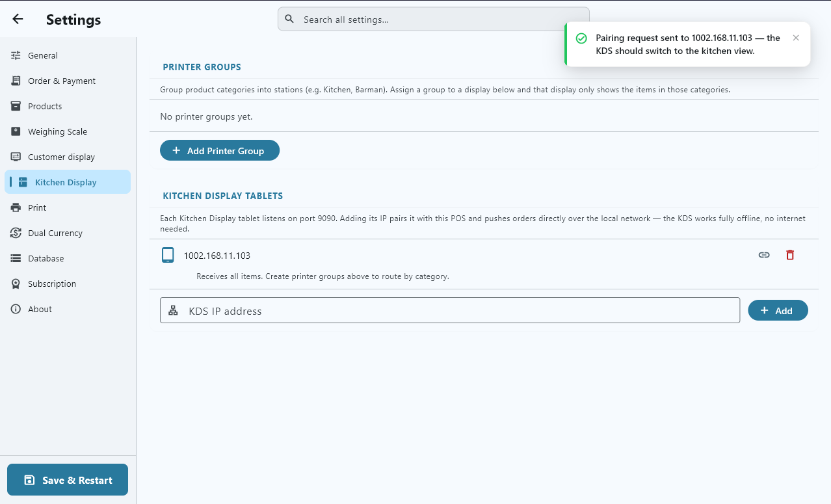Open About page
831x504 pixels.
68,309
